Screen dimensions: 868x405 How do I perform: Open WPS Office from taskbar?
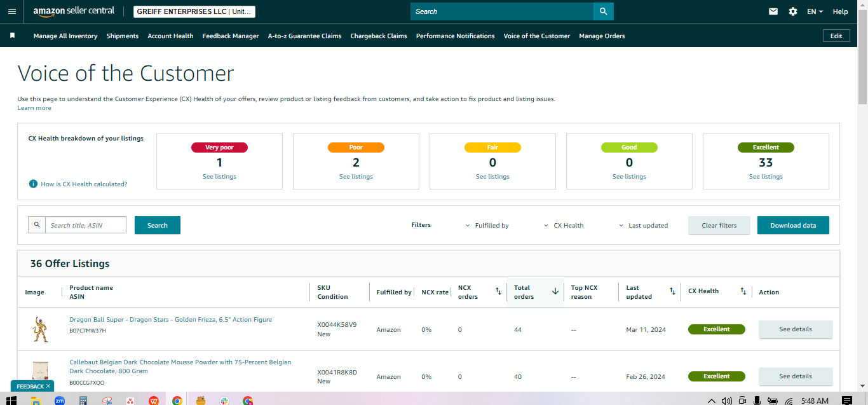coord(154,401)
